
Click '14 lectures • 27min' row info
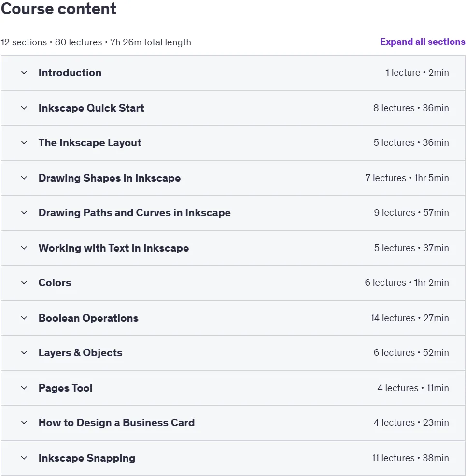click(x=410, y=318)
